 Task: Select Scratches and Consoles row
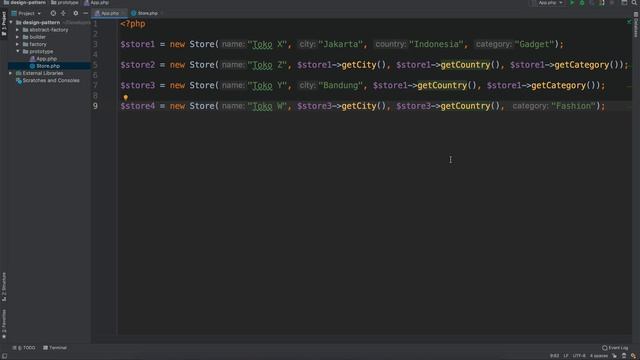49,80
